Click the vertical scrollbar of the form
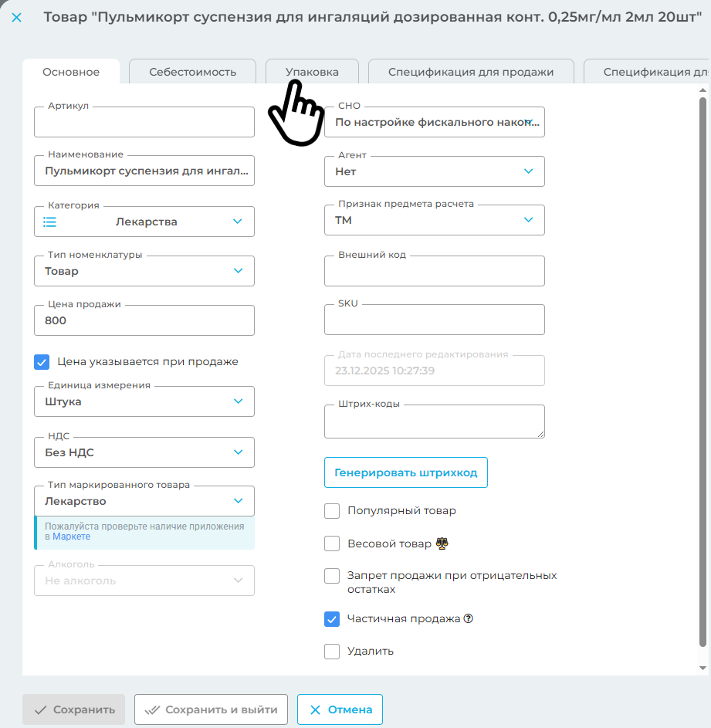The height and width of the screenshot is (728, 711). tap(702, 371)
